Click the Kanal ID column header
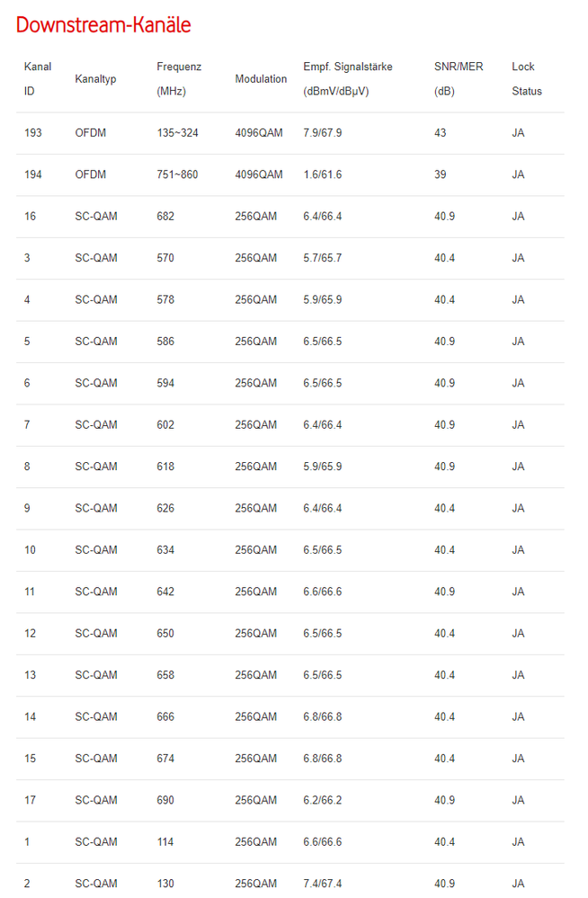The image size is (588, 898). 37,79
